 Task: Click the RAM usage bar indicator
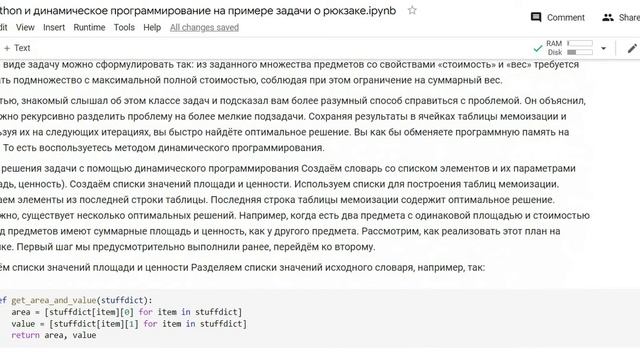(580, 43)
